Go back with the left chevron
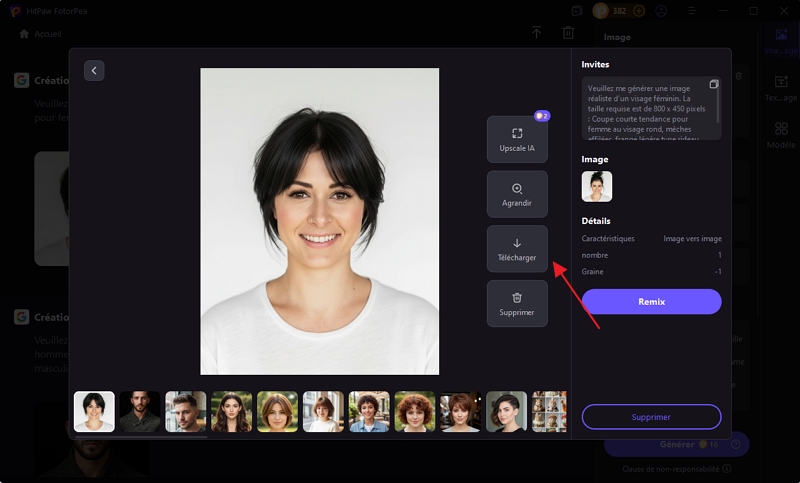800x483 pixels. (x=94, y=70)
